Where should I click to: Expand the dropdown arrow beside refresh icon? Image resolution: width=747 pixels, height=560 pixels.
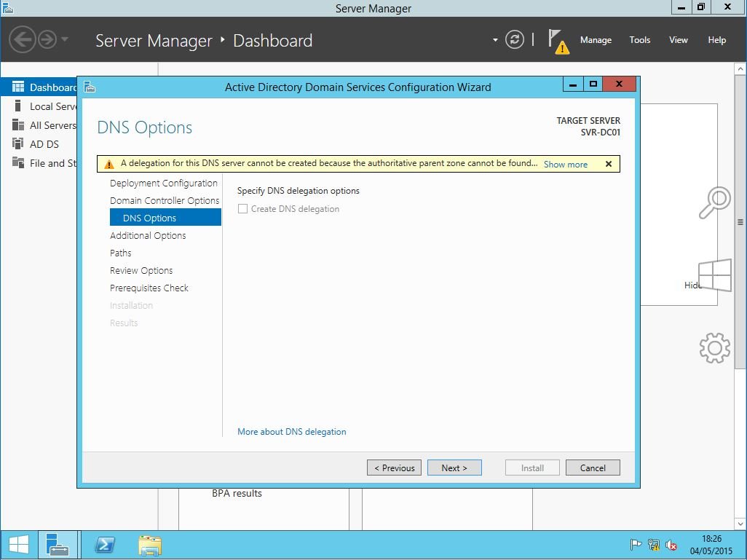[495, 40]
